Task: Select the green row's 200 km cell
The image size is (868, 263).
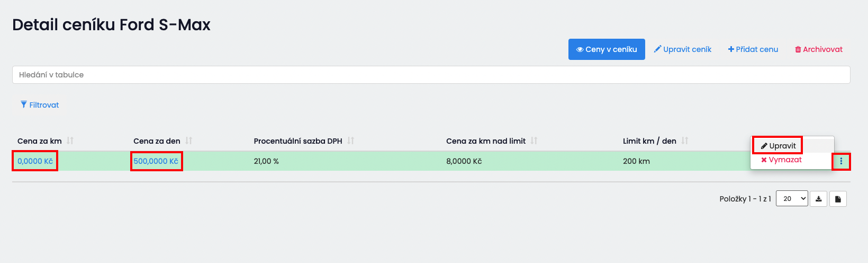Action: [636, 161]
